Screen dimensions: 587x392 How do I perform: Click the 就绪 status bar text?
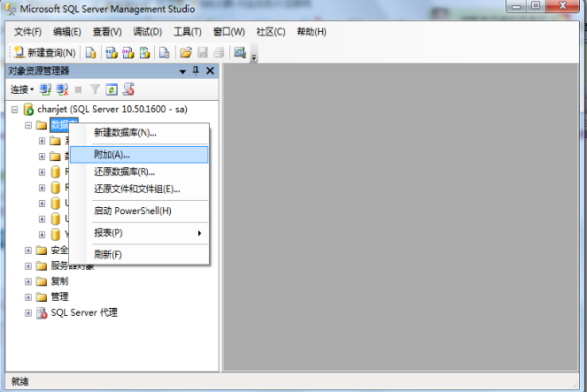[x=19, y=381]
